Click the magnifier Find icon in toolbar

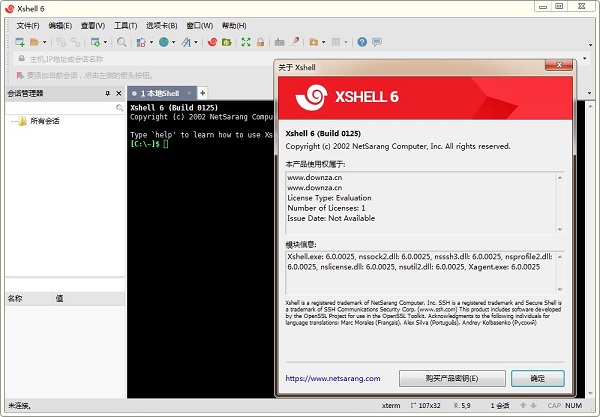(x=122, y=42)
